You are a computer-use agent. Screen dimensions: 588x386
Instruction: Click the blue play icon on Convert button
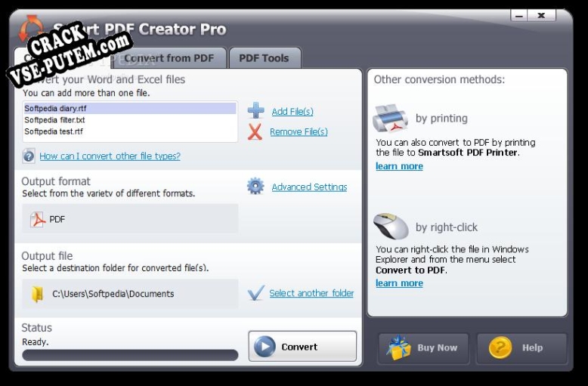[265, 346]
